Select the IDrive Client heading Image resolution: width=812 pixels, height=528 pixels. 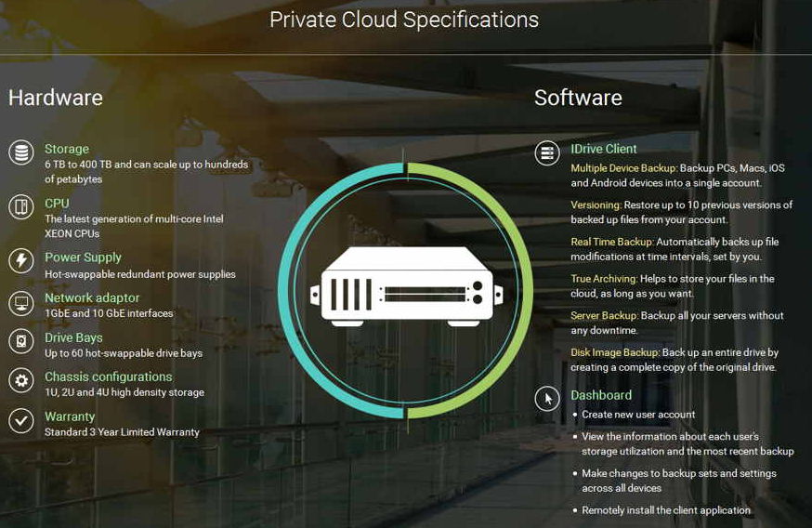(604, 149)
